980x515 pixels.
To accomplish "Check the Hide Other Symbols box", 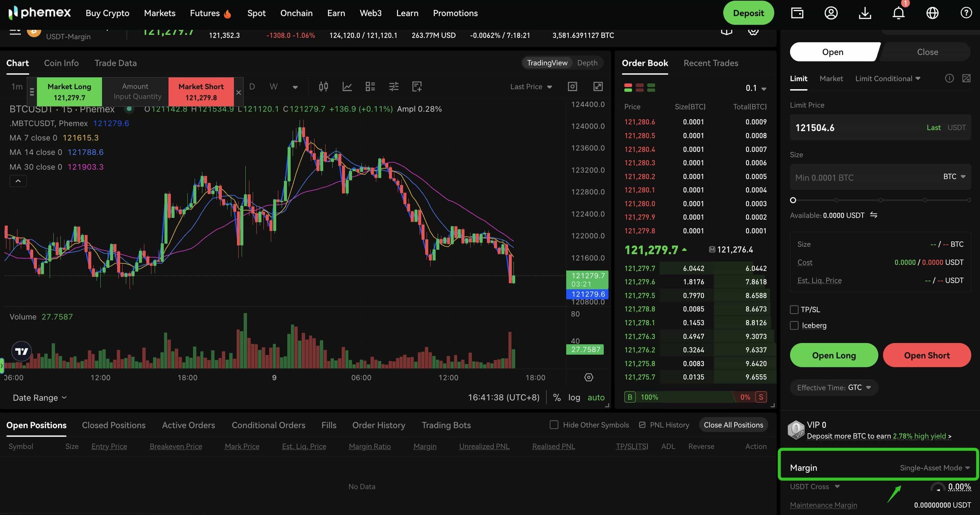I will click(x=553, y=424).
